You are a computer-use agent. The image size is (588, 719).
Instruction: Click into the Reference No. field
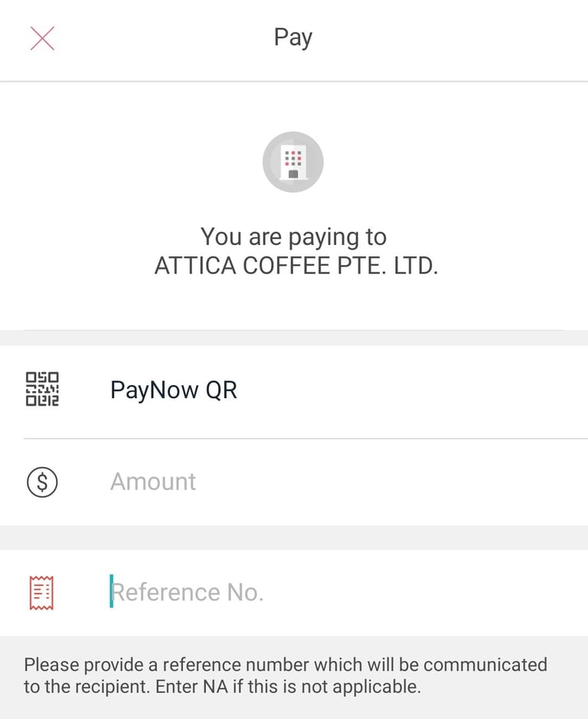pyautogui.click(x=337, y=593)
